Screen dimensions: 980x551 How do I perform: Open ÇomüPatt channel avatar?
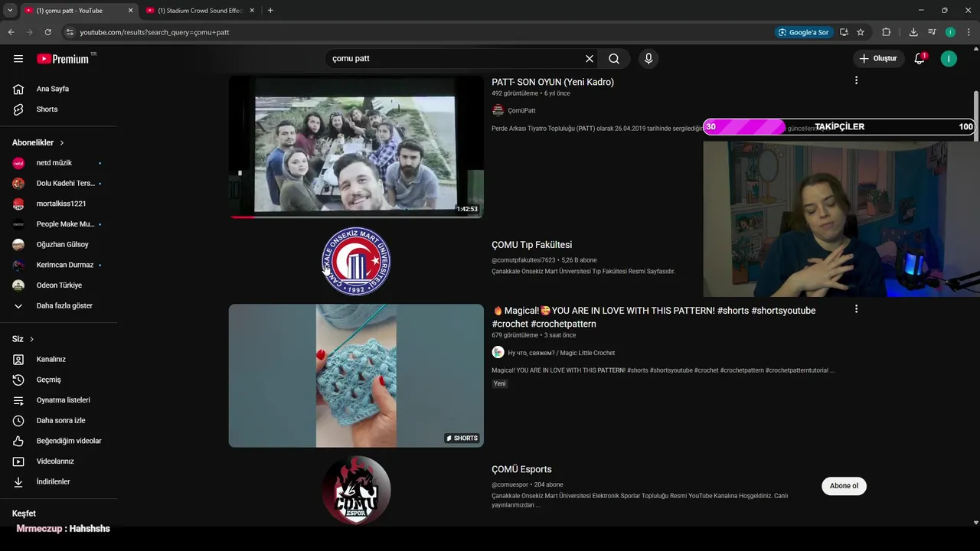pyautogui.click(x=498, y=110)
